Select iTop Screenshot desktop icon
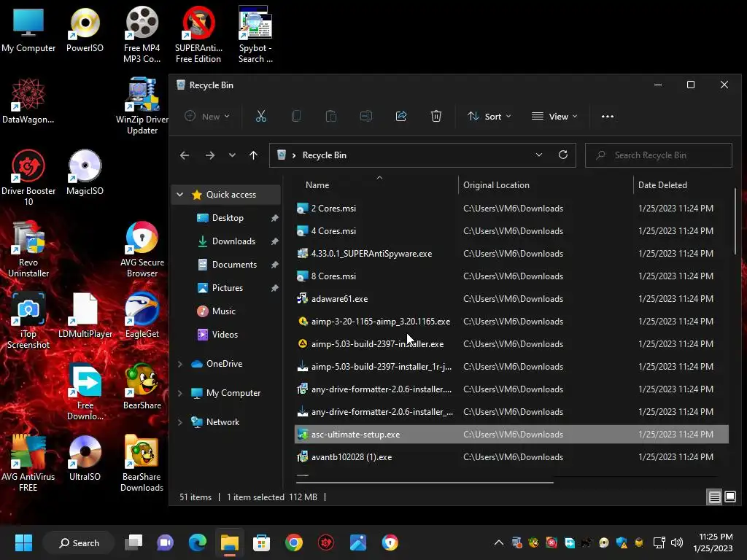 pos(28,321)
